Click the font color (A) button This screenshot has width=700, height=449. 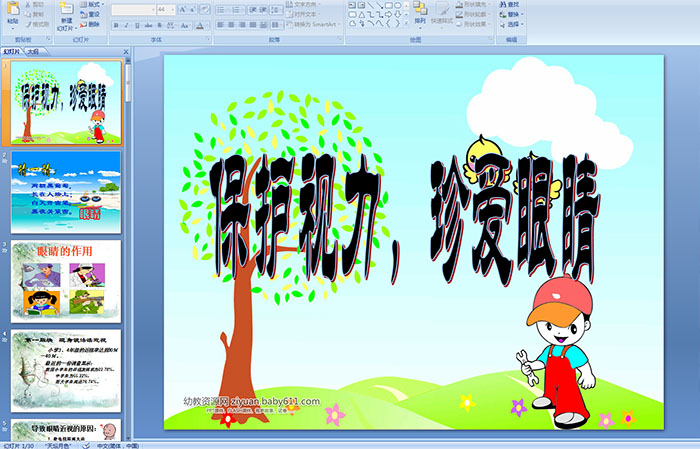(201, 25)
